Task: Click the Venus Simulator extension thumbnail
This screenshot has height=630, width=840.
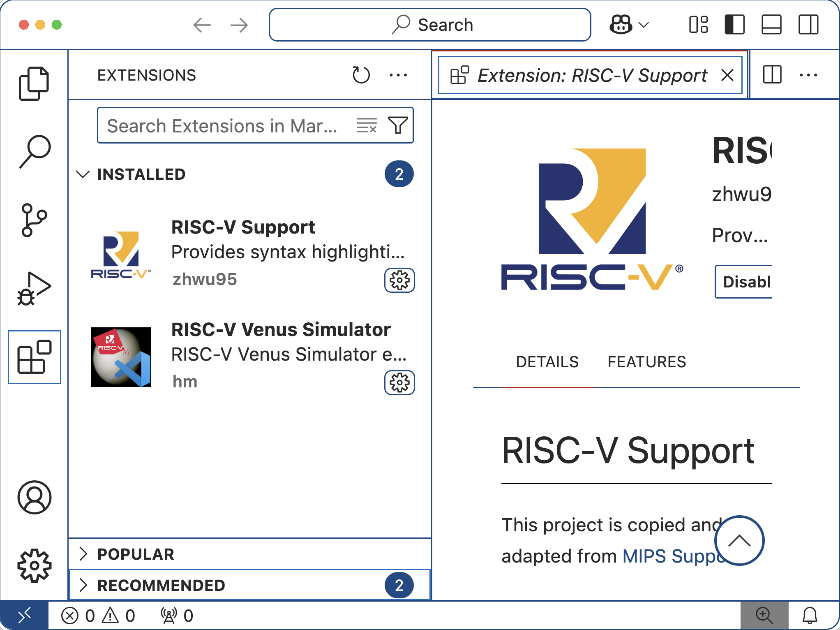Action: 121,357
